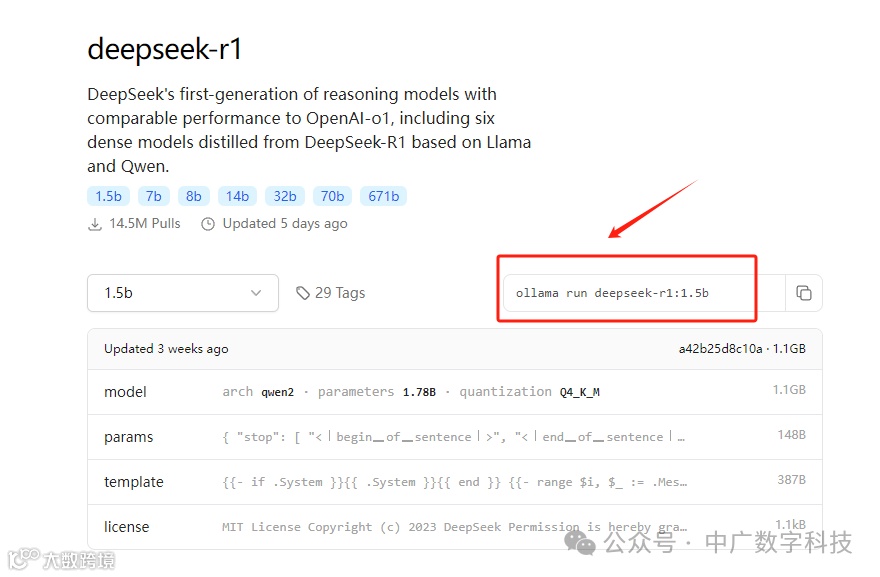This screenshot has height=577, width=880.
Task: Click the 387B size of template
Action: [791, 479]
